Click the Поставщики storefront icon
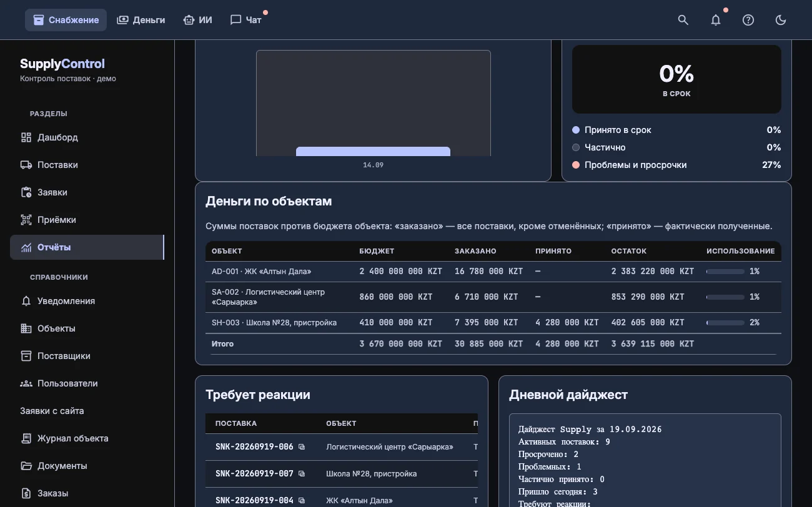The width and height of the screenshot is (812, 507). point(26,356)
